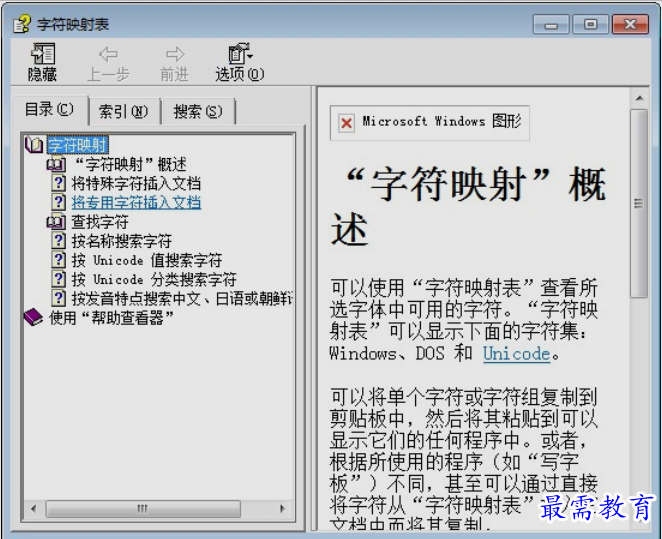Click the 前进 (Forward) arrow icon
The image size is (662, 539).
coord(175,54)
